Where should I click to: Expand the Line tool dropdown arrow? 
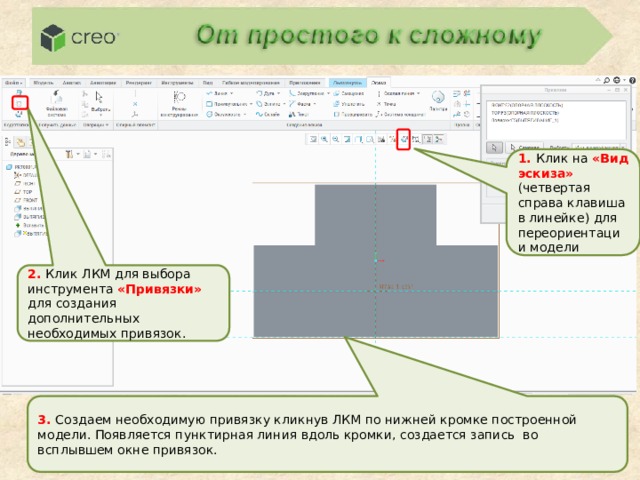(231, 93)
